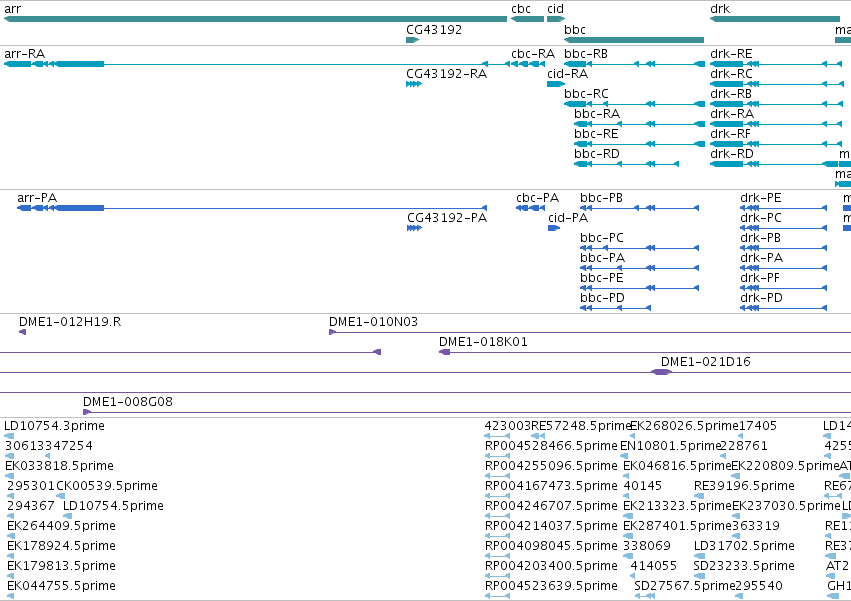Screen dimensions: 851x601
Task: Open the drk-RE transcript label
Action: tap(731, 54)
